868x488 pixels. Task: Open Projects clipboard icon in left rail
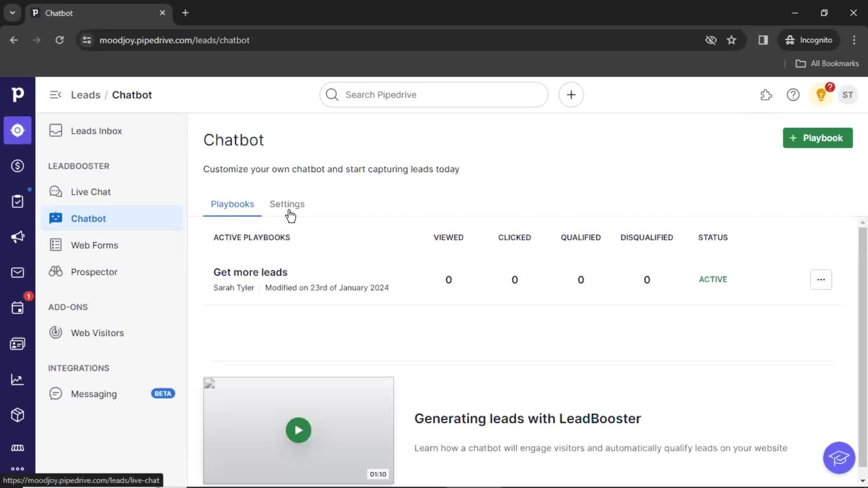[x=17, y=202]
